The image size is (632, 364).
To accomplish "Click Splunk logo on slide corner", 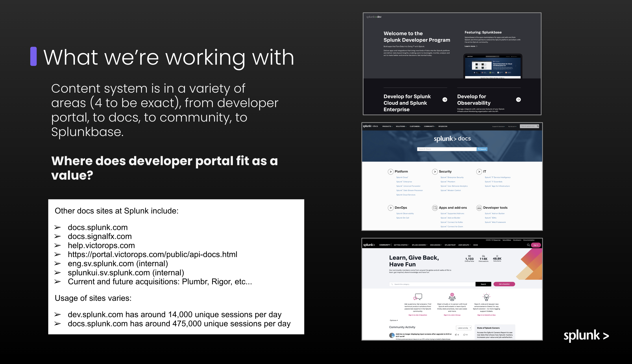I will point(586,336).
